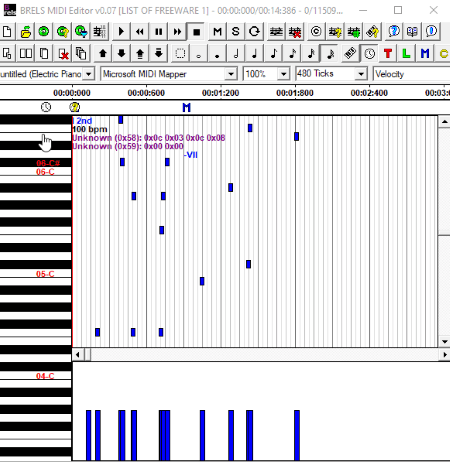
Task: Select the half note duration
Action: pos(236,53)
